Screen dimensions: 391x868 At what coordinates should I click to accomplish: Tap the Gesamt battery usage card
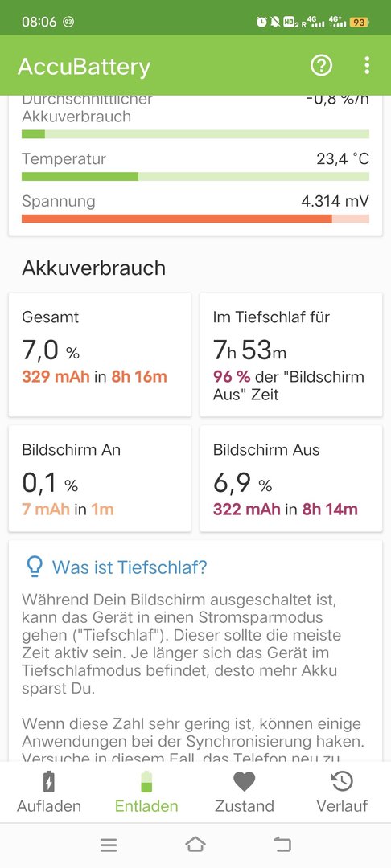[100, 355]
